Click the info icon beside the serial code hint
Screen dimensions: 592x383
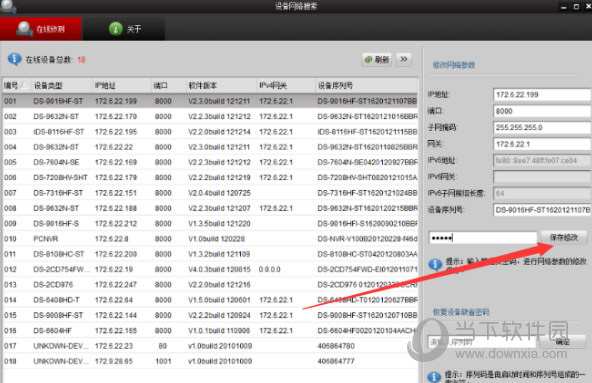click(x=434, y=377)
